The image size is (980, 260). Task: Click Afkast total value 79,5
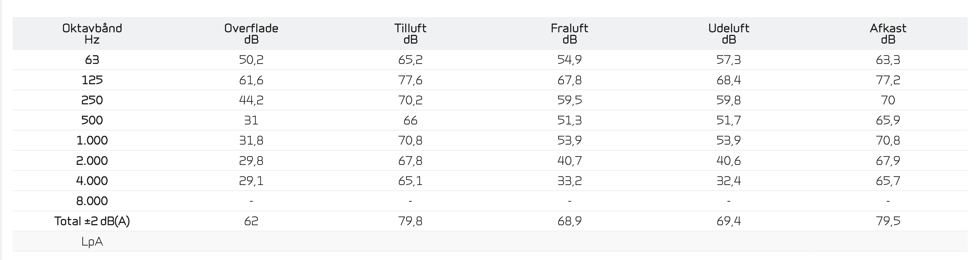tap(888, 221)
